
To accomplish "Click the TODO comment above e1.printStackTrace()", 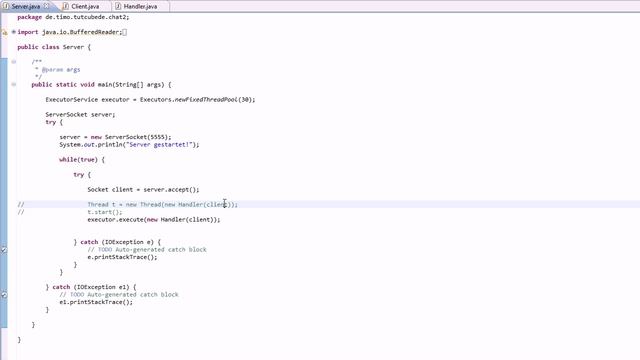I will [x=119, y=294].
